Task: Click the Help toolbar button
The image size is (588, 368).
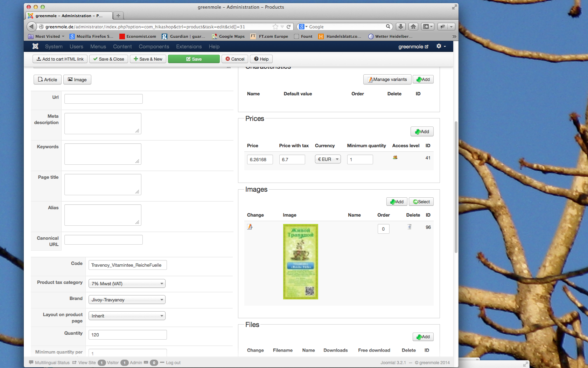Action: point(261,59)
